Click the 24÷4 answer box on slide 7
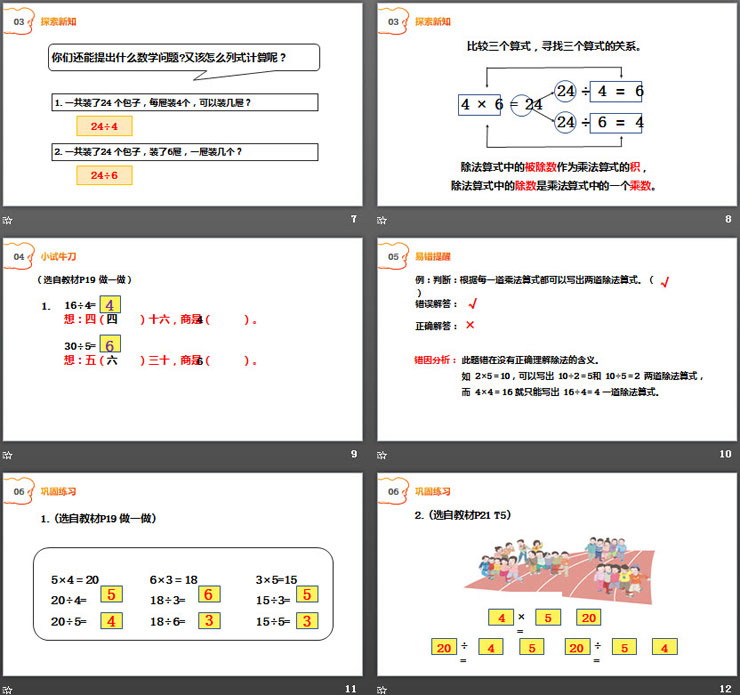 coord(104,126)
